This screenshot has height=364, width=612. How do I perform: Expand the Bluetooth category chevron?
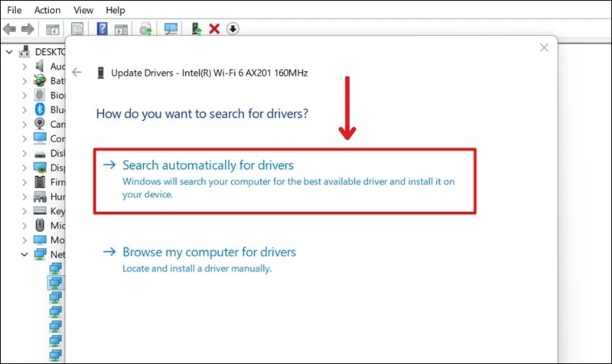(24, 110)
